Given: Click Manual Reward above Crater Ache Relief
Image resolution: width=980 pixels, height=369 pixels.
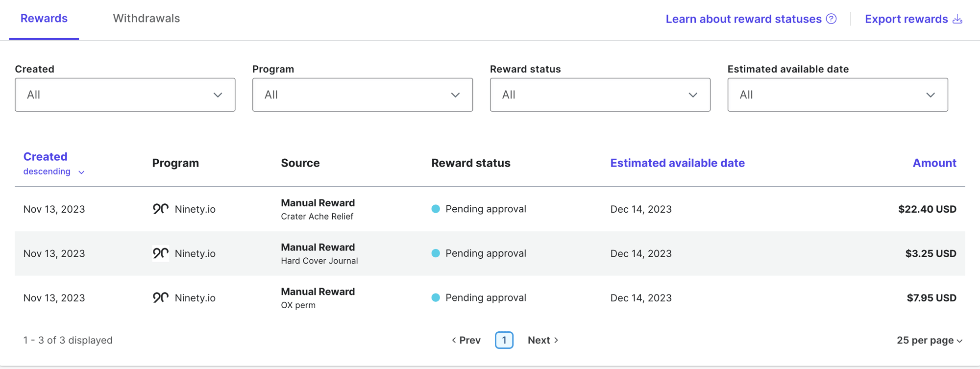Looking at the screenshot, I should tap(318, 203).
